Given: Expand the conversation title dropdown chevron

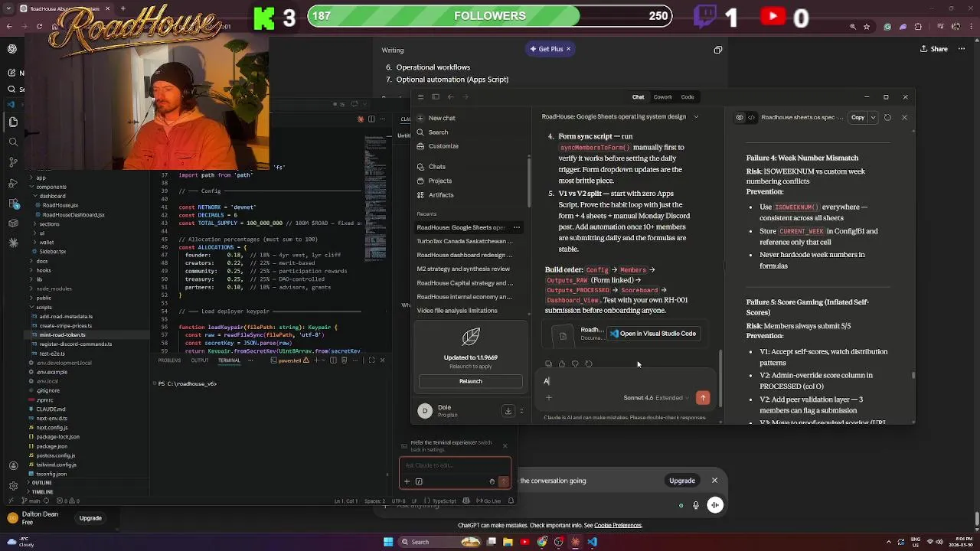Looking at the screenshot, I should pos(696,117).
